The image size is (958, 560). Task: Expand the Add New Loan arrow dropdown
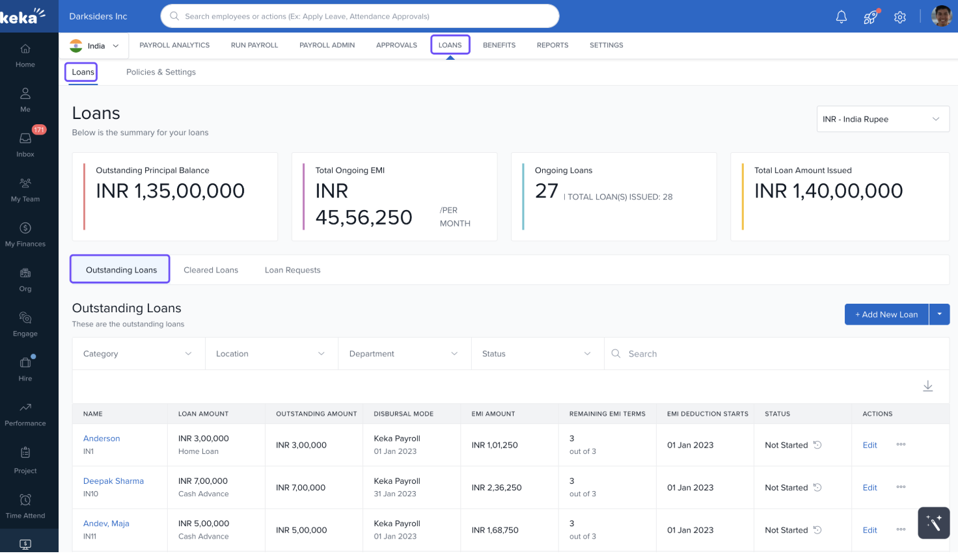(x=939, y=314)
